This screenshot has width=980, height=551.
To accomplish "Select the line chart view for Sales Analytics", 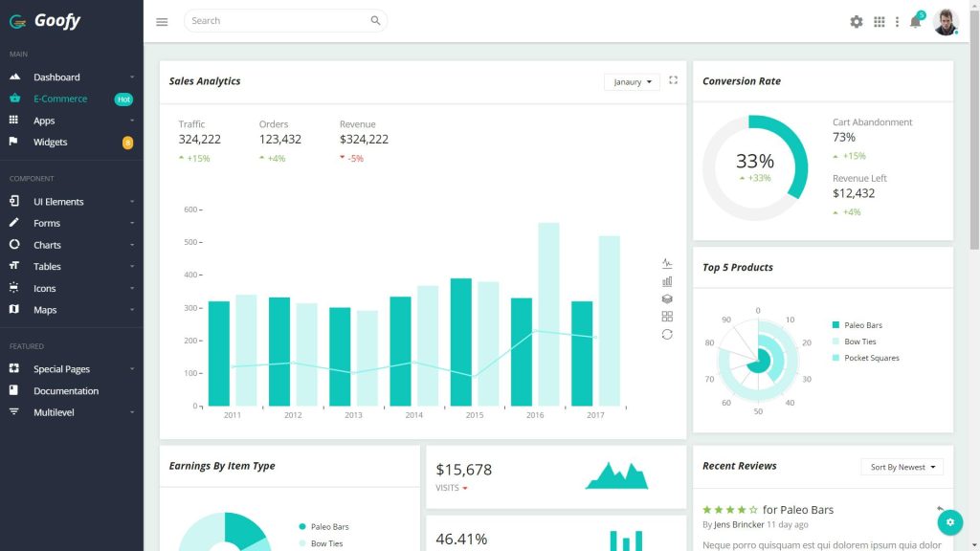I will 666,262.
